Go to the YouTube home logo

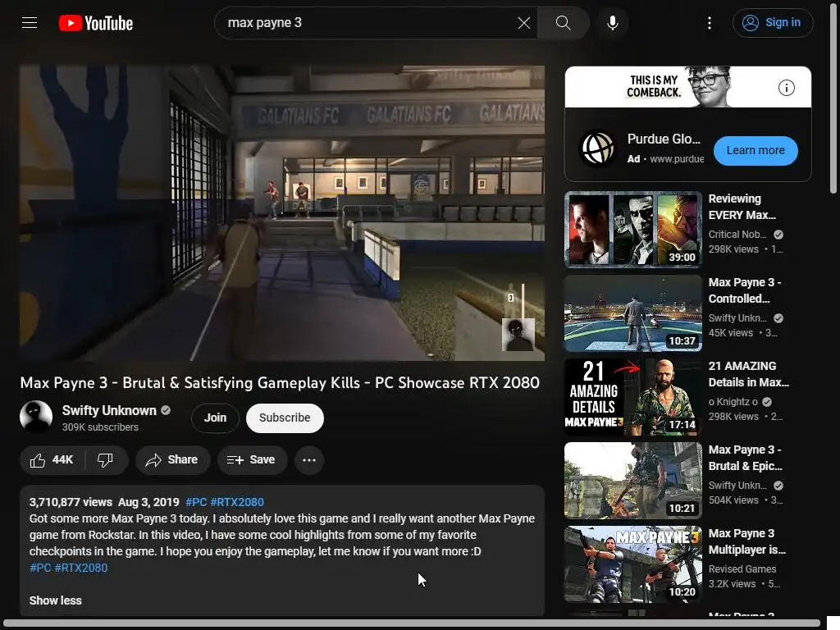point(96,23)
